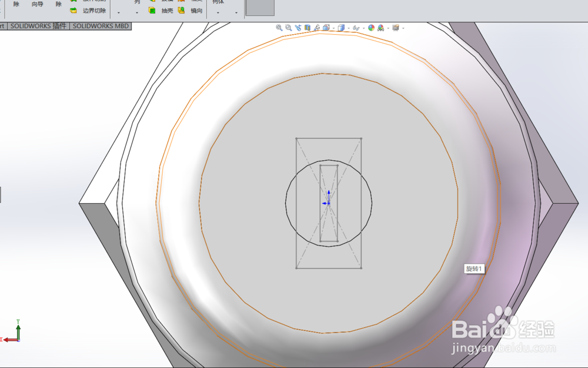This screenshot has height=368, width=588.
Task: Expand the View Settings dropdown arrow
Action: coord(403,28)
